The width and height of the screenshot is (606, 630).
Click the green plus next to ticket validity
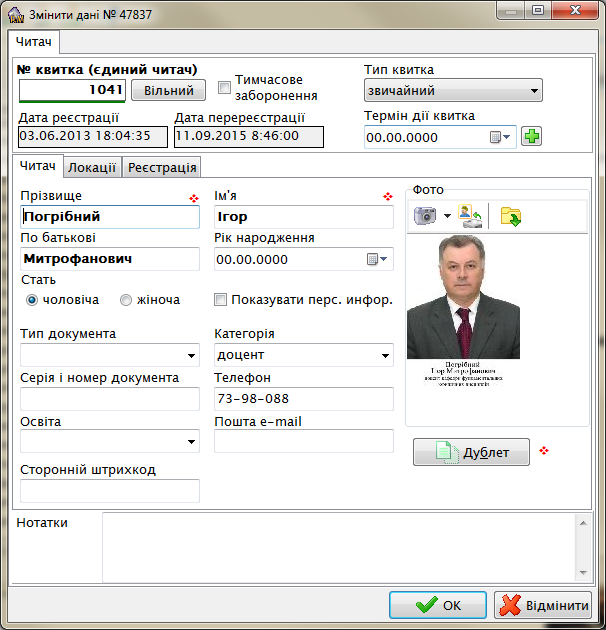(532, 136)
